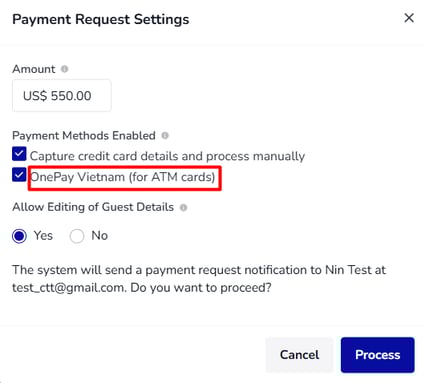Screen dimensions: 425x383
Task: Choose the No radio button
Action: (77, 236)
